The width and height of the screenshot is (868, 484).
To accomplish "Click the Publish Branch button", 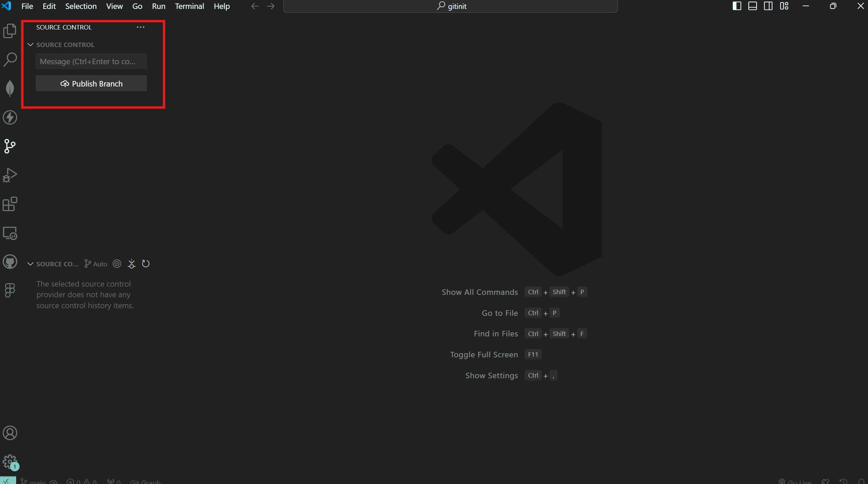I will click(91, 83).
